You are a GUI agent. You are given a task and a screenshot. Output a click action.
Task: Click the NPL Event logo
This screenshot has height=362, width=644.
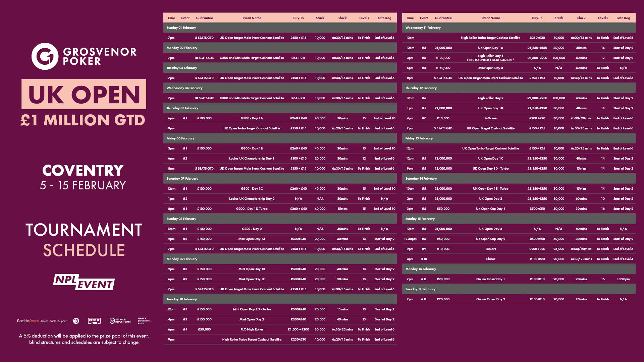tap(84, 282)
